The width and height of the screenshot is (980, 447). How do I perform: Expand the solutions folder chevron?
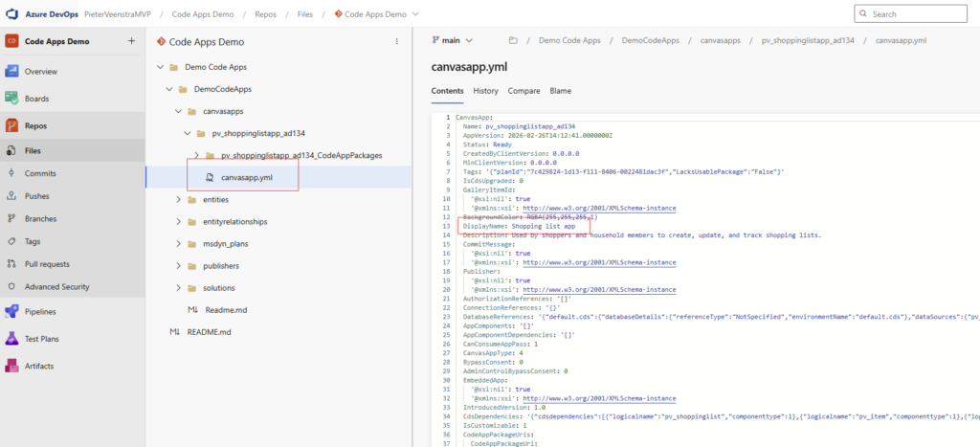pos(178,287)
